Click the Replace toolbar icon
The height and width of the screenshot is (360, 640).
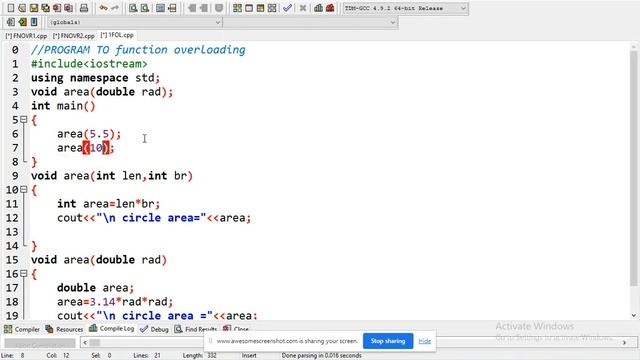tap(144, 8)
